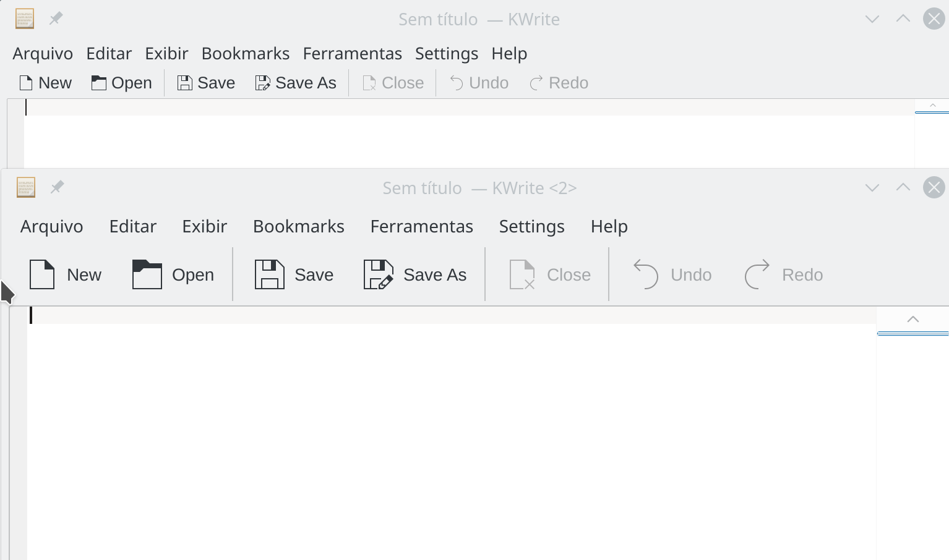Open Exibir menu in first KWrite window
The image size is (949, 560).
(166, 54)
